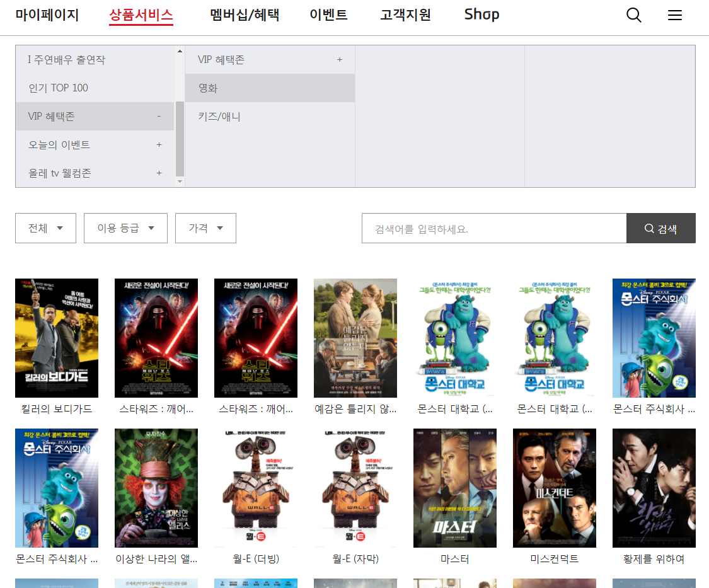
Task: Open the 이용 등급 rating dropdown
Action: click(125, 228)
